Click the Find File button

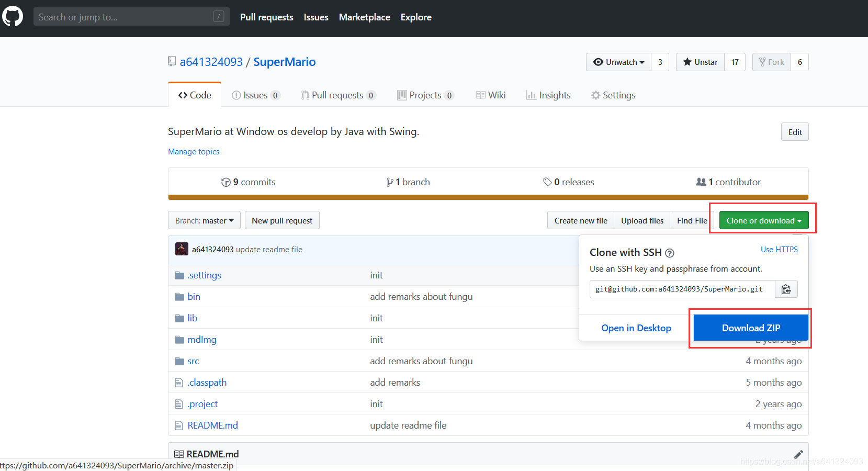click(x=692, y=220)
